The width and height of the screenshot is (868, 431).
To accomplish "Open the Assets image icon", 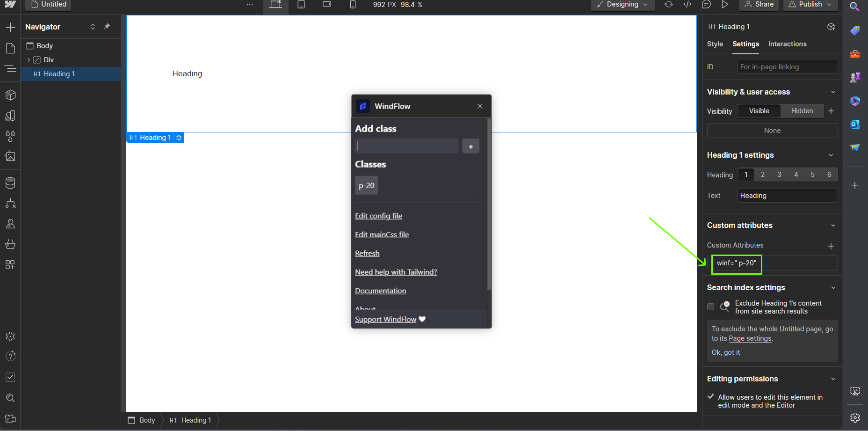I will tap(10, 156).
